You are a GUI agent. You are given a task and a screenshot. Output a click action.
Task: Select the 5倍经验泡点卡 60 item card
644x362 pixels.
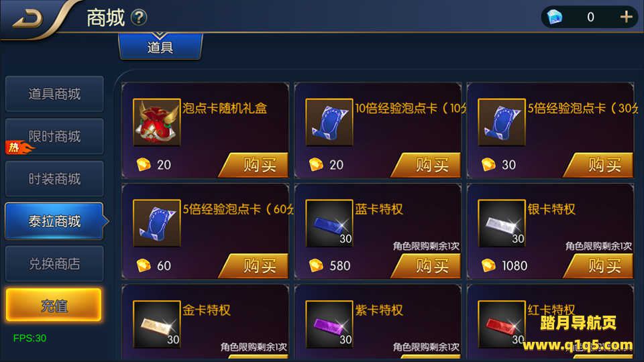click(x=205, y=232)
